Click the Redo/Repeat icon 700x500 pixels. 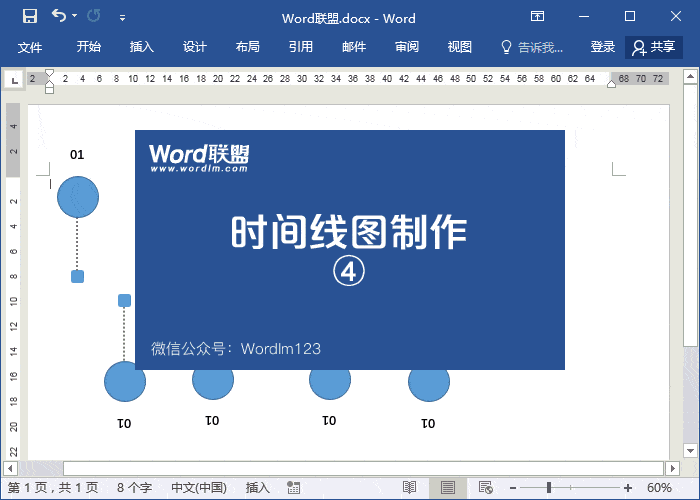click(94, 16)
